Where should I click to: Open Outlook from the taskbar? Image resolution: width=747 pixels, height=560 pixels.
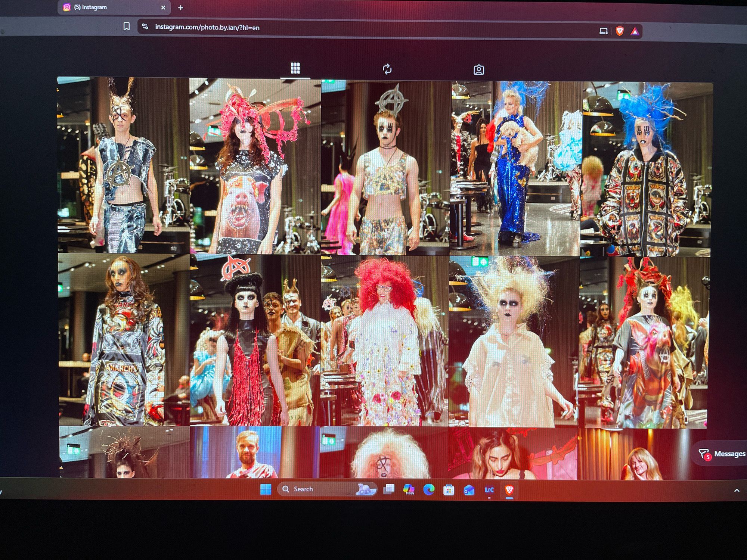coord(469,490)
